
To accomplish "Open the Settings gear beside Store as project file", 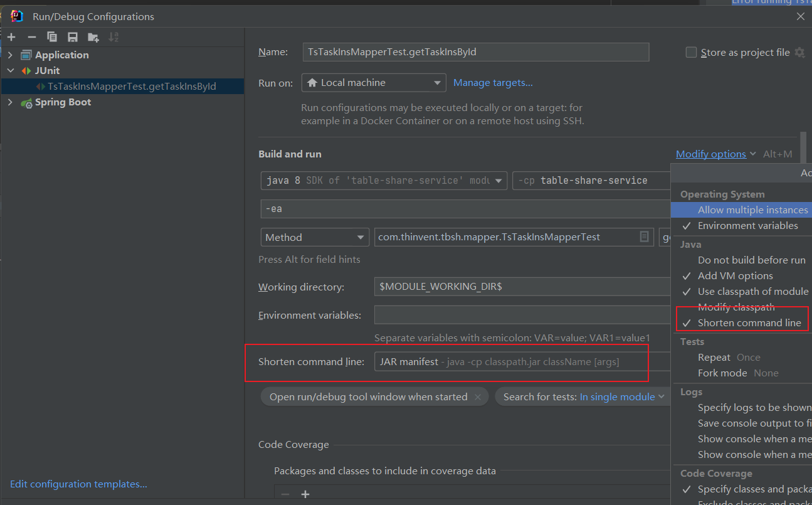I will [x=799, y=52].
